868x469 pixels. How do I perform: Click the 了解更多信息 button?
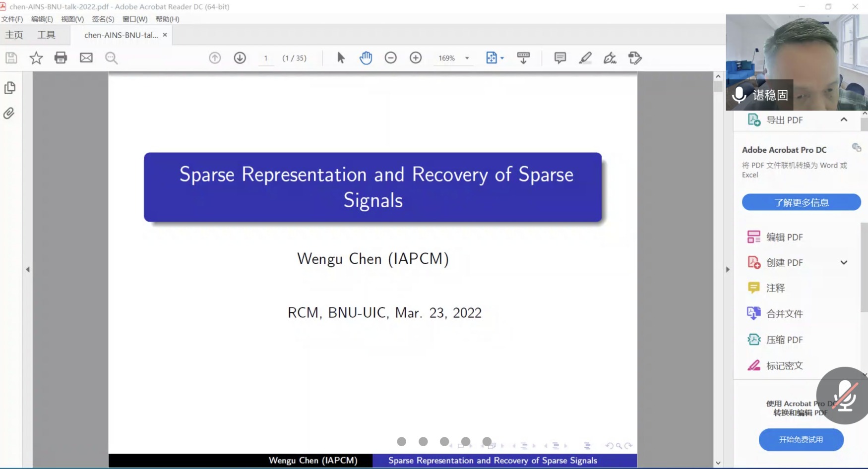click(x=801, y=202)
